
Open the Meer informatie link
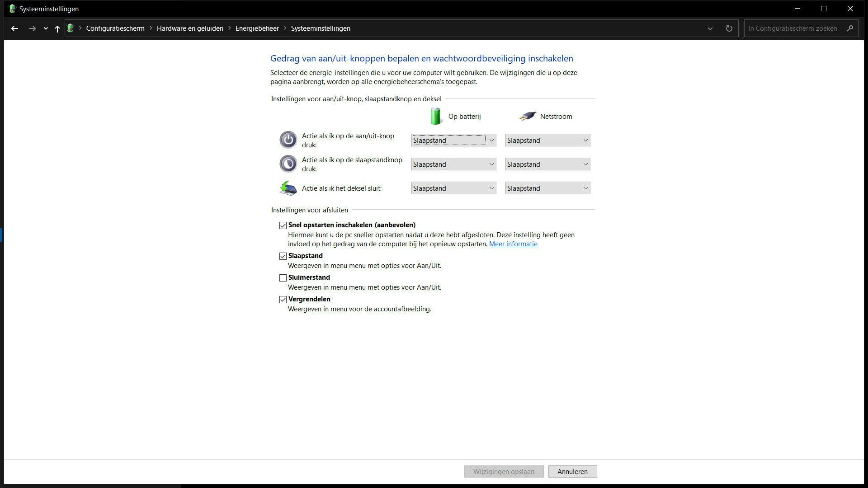tap(513, 244)
